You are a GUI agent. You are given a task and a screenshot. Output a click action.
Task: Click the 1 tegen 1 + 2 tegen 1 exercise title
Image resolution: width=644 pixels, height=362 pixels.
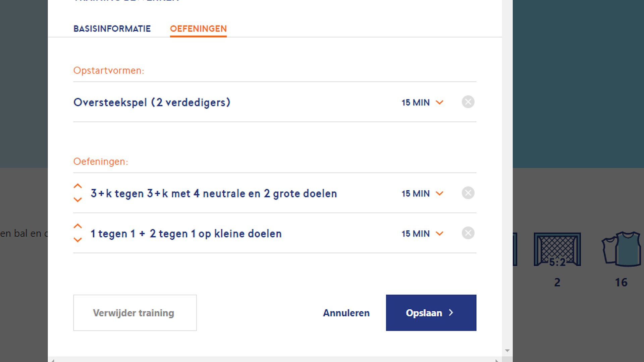click(186, 234)
